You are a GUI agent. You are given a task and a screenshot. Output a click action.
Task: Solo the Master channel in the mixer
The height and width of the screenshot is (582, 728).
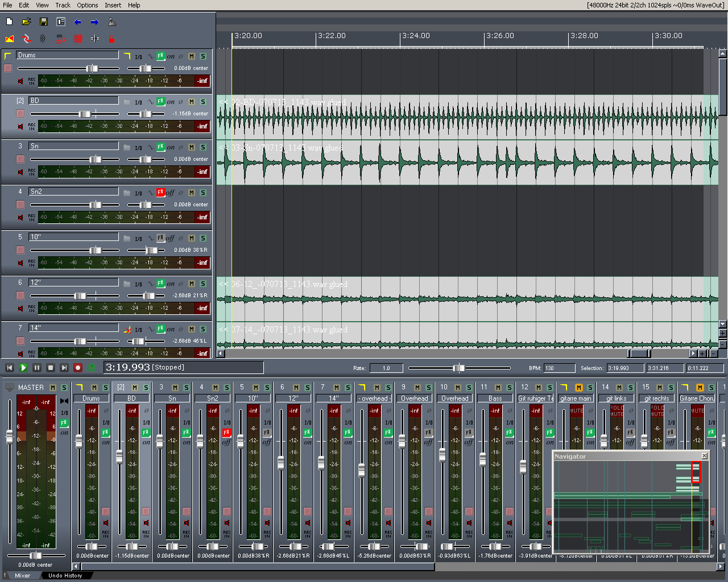click(x=64, y=388)
